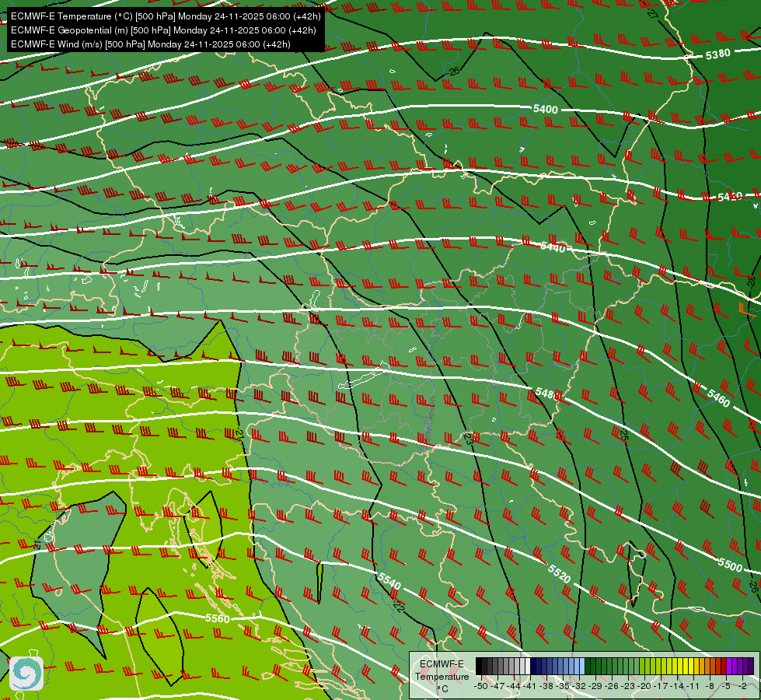
Task: Click the -27 isotherm label on the map
Action: click(652, 13)
